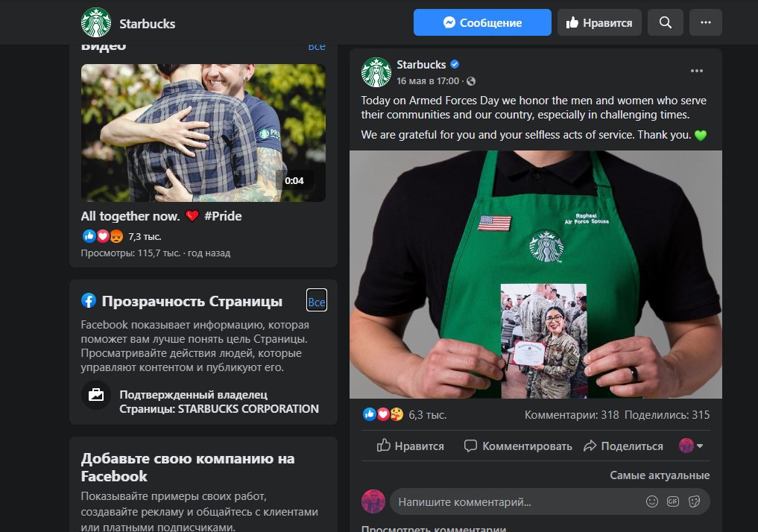
Task: Open the Armed Forces Day post photo
Action: [536, 274]
